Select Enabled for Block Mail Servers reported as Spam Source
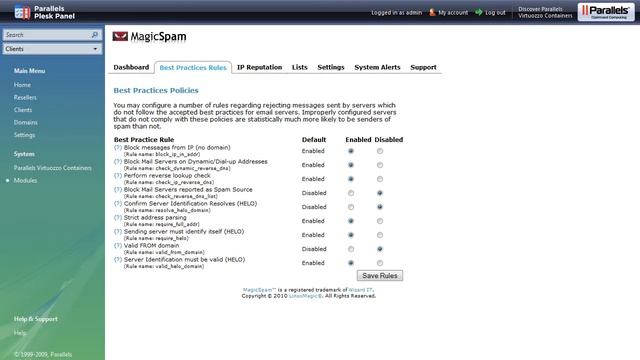Screen dimensions: 640x360 (351, 193)
